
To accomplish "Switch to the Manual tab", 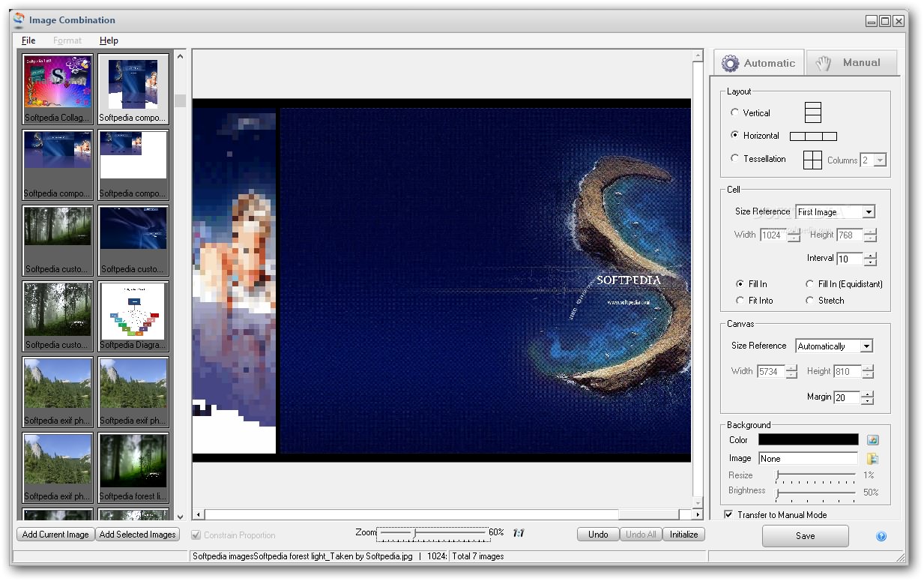I will pyautogui.click(x=851, y=63).
